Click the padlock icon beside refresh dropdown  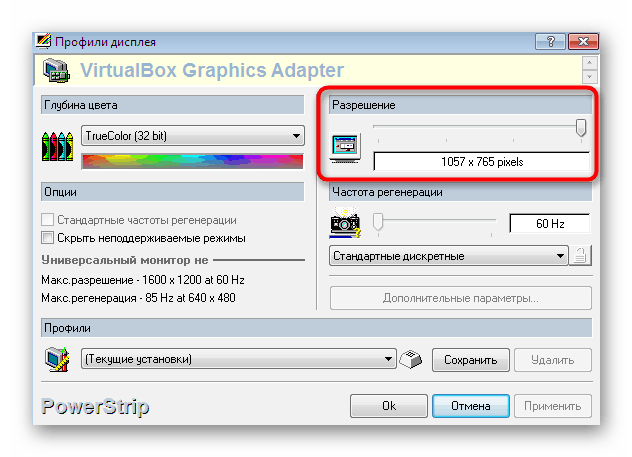(x=580, y=256)
